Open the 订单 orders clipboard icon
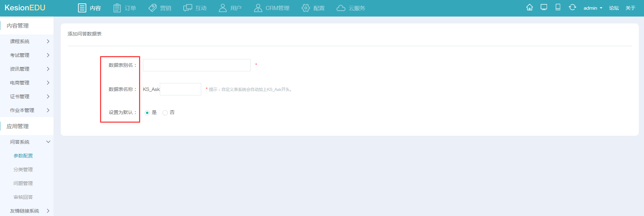644x216 pixels. point(117,8)
